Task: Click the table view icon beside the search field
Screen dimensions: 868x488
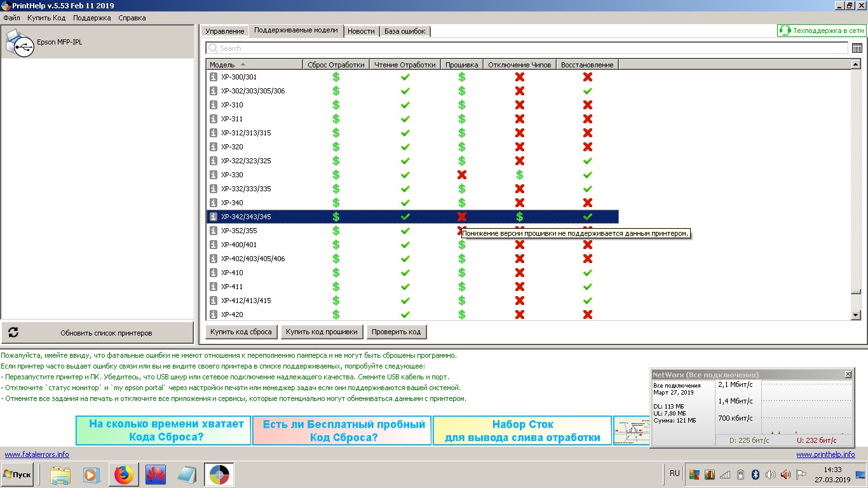Action: (x=857, y=48)
